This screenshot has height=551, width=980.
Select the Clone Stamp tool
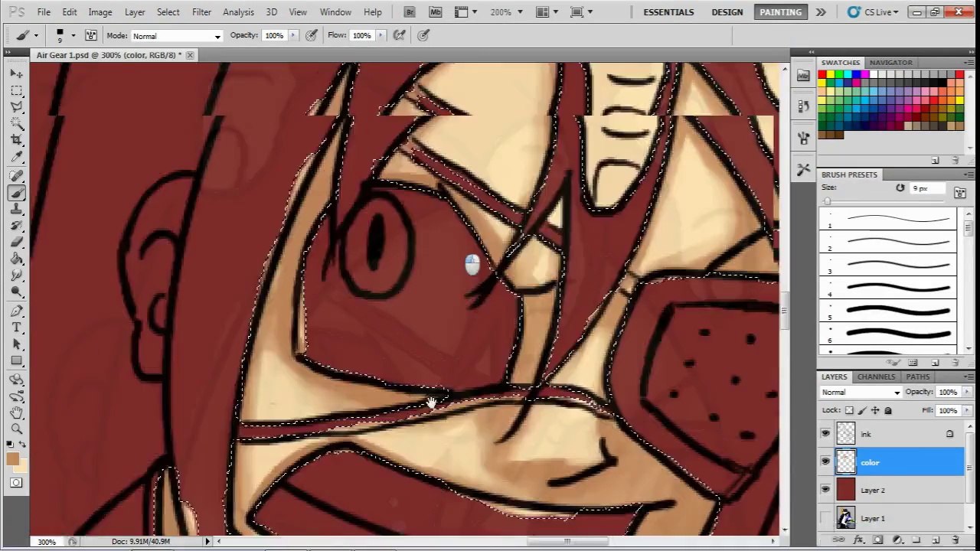click(x=17, y=209)
